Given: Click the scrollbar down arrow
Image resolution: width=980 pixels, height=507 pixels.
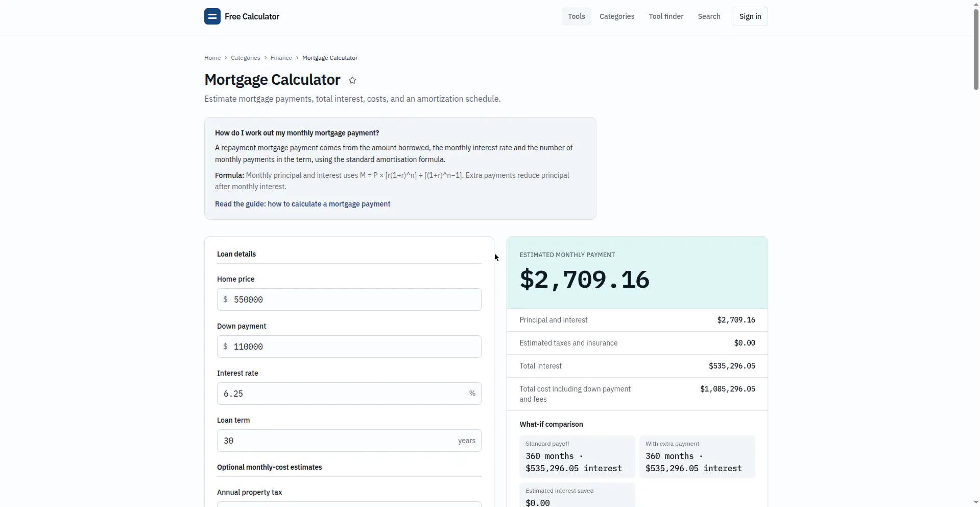Looking at the screenshot, I should coord(976,502).
